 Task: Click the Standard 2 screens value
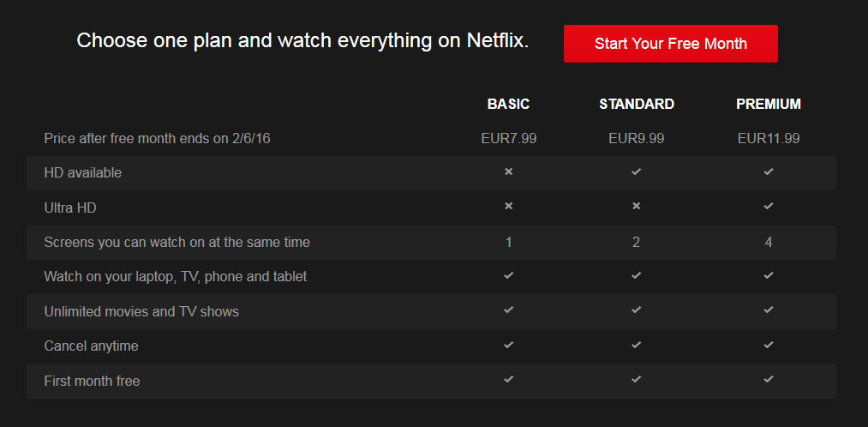[x=636, y=242]
